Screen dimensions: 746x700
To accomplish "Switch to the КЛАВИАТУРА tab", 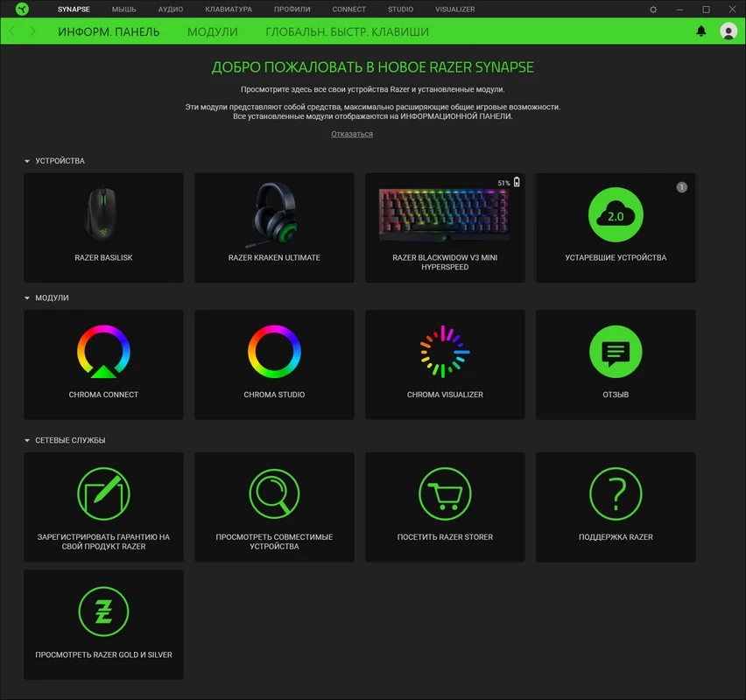I will tap(229, 9).
